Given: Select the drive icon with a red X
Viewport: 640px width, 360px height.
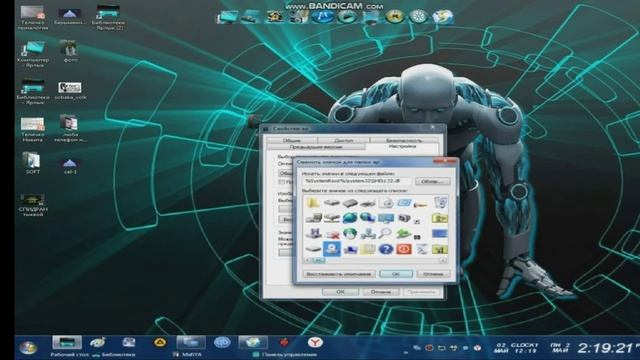Looking at the screenshot, I should pyautogui.click(x=332, y=234).
